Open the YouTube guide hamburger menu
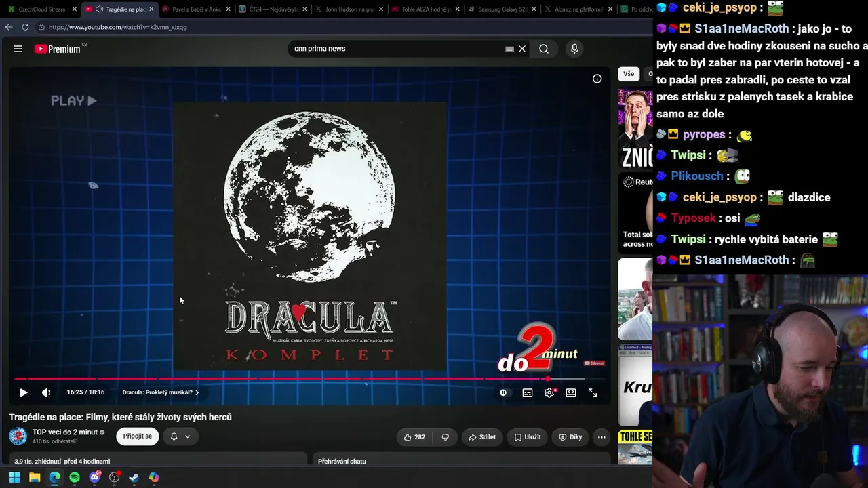The width and height of the screenshot is (868, 488). pyautogui.click(x=18, y=49)
